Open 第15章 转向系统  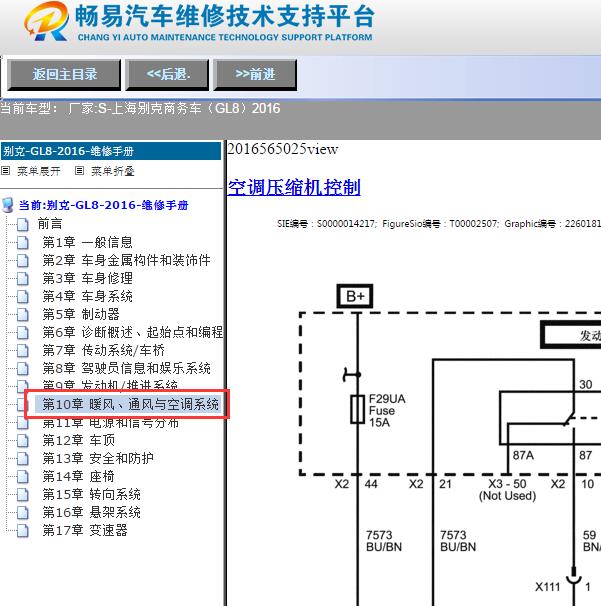(92, 494)
